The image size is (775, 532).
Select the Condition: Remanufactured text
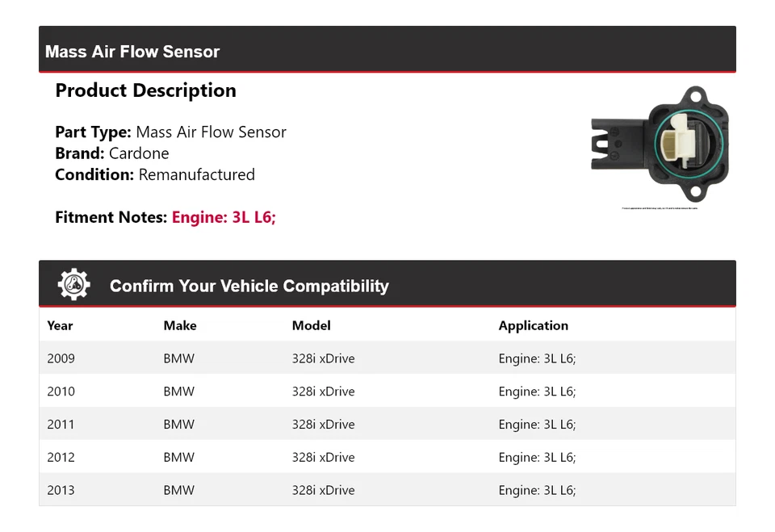pyautogui.click(x=155, y=174)
